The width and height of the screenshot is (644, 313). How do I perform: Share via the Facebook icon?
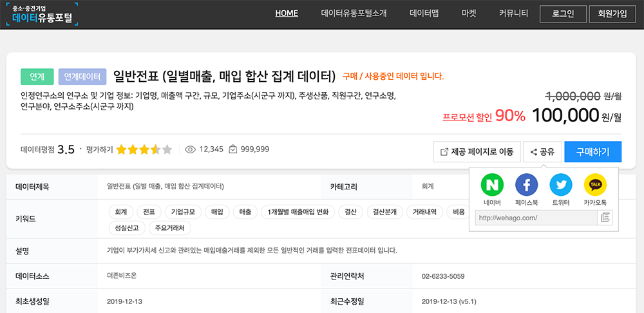(526, 185)
